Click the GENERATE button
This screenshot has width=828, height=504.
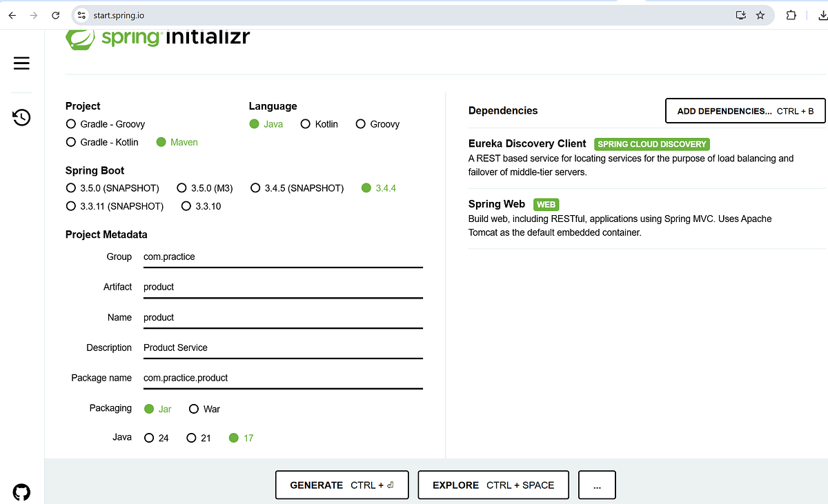pyautogui.click(x=342, y=485)
